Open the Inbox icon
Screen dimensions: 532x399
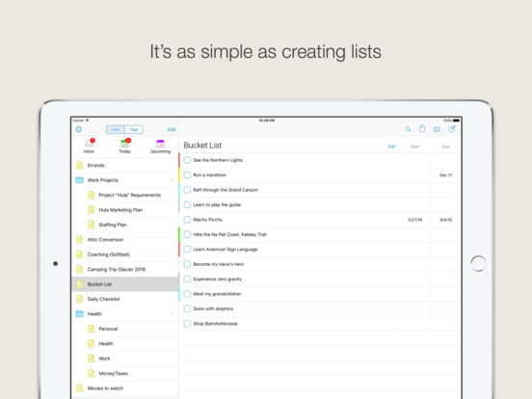pos(89,144)
